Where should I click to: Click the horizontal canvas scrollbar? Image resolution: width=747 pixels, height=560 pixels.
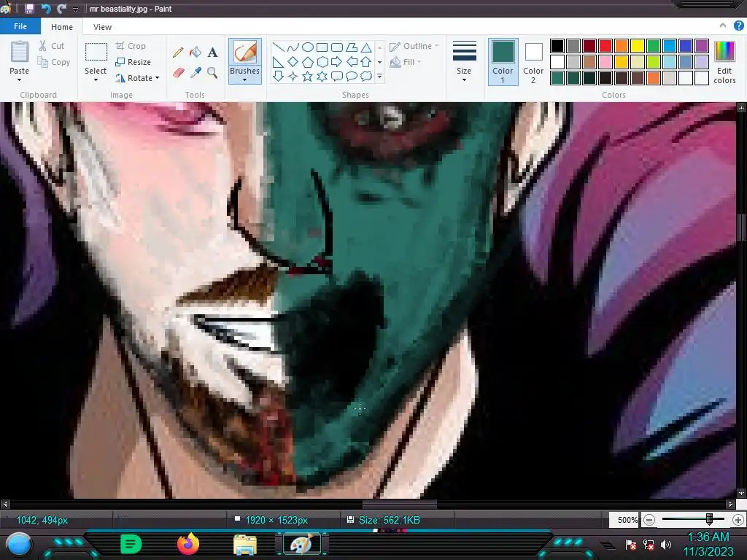coord(400,504)
